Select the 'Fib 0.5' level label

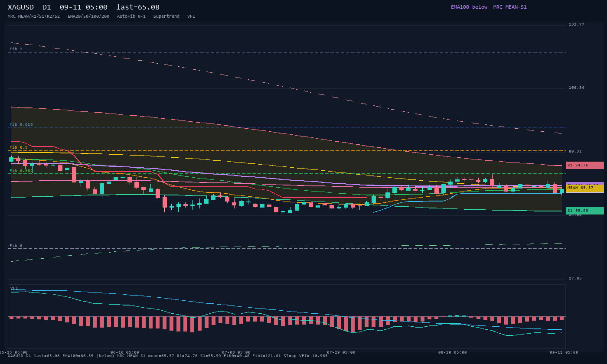coord(19,147)
